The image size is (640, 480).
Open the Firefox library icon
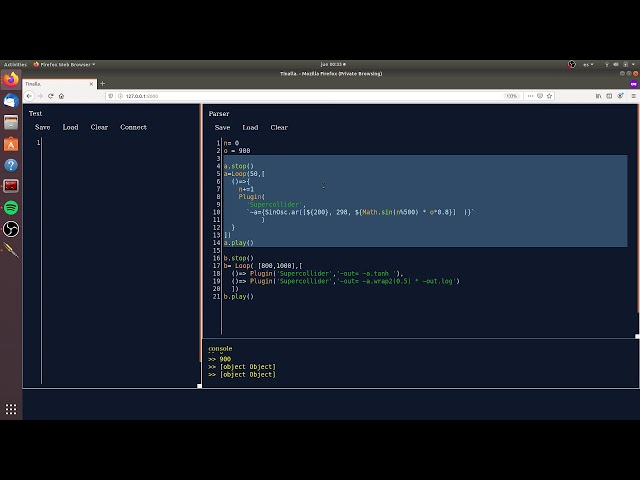click(x=598, y=96)
